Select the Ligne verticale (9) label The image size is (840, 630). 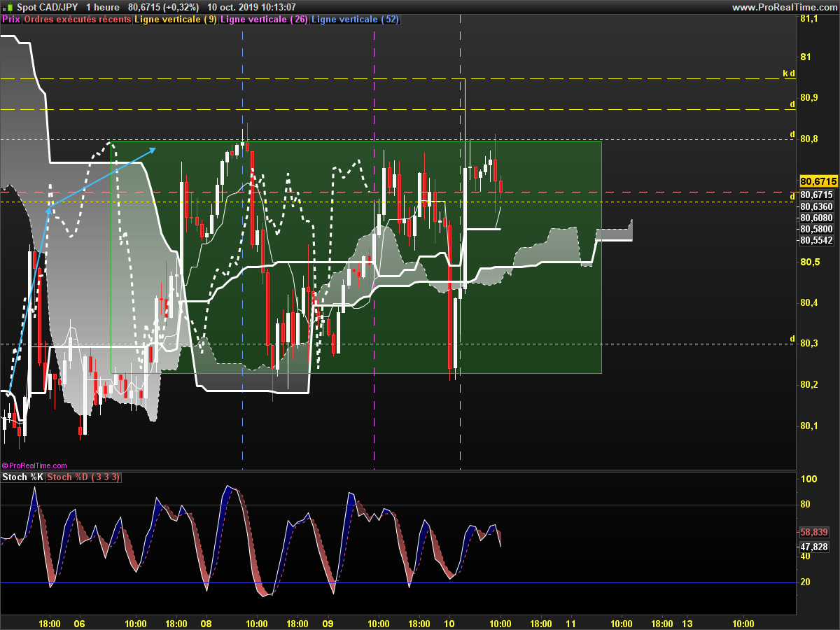coord(176,20)
